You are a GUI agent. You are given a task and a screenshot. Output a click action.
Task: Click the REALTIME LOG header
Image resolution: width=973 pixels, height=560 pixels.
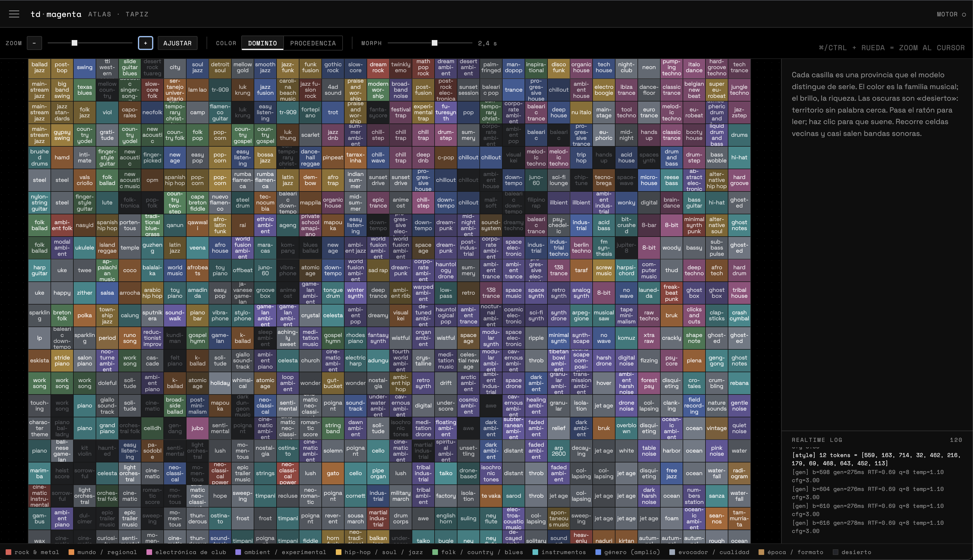[x=817, y=440]
